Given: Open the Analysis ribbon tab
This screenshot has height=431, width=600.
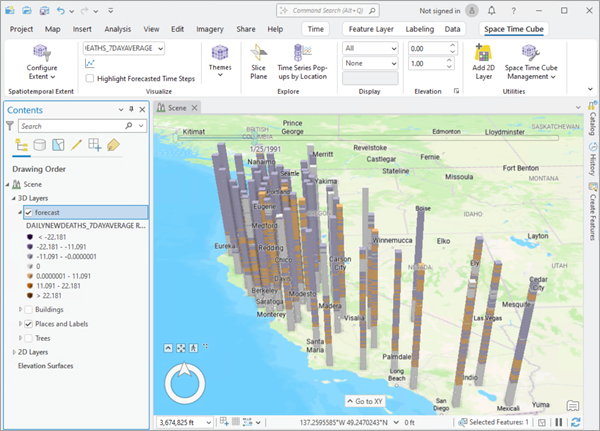Looking at the screenshot, I should 117,30.
